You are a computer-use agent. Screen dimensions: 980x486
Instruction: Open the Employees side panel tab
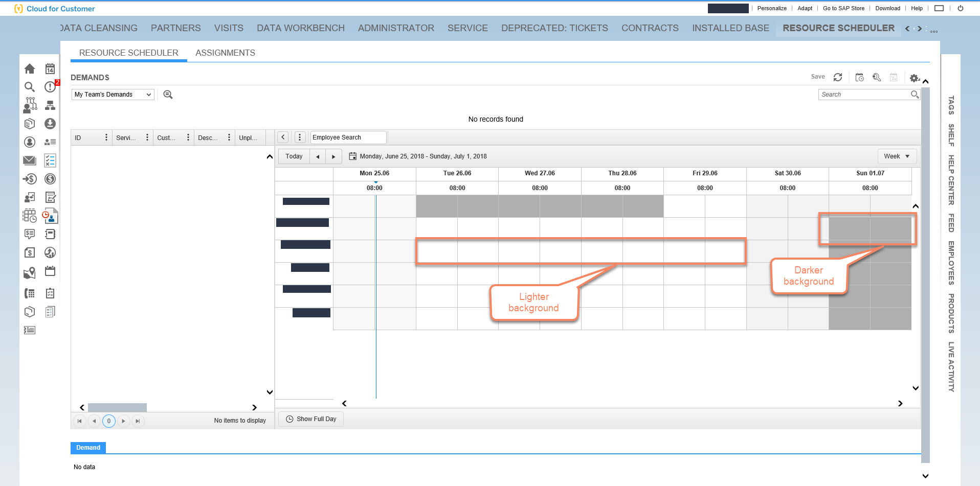[x=951, y=263]
